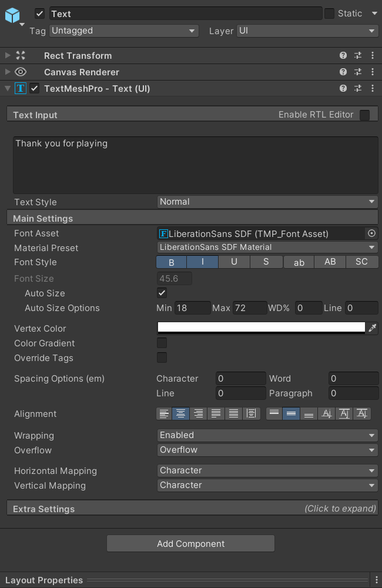Image resolution: width=382 pixels, height=588 pixels.
Task: Set left horizontal alignment
Action: click(x=164, y=413)
